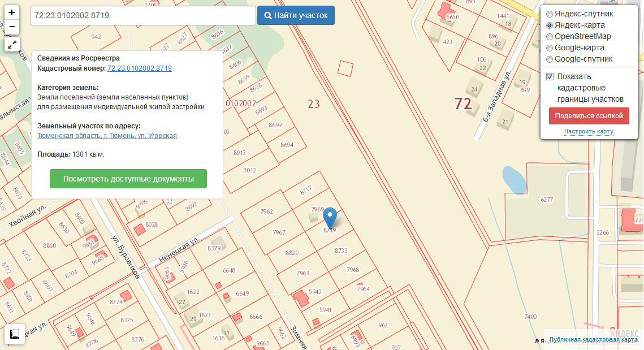
Task: Click the search magnifier on Найти участок
Action: tap(268, 16)
